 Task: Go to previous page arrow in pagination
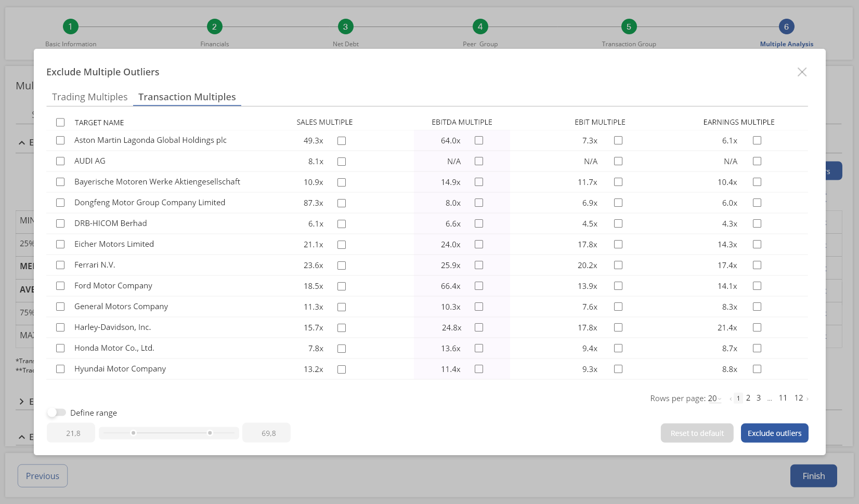click(x=731, y=399)
